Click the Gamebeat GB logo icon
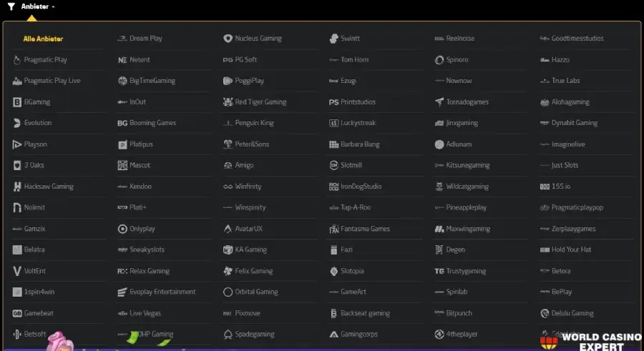 coord(17,313)
